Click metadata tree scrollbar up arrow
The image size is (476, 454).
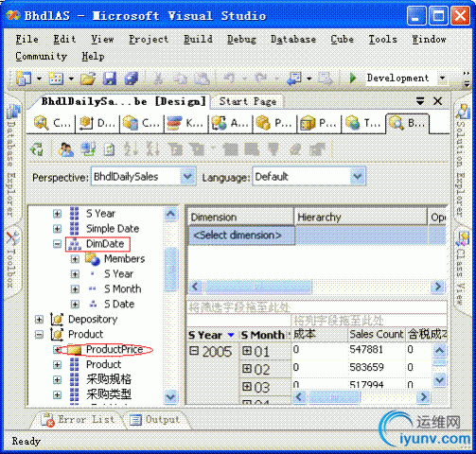(170, 215)
